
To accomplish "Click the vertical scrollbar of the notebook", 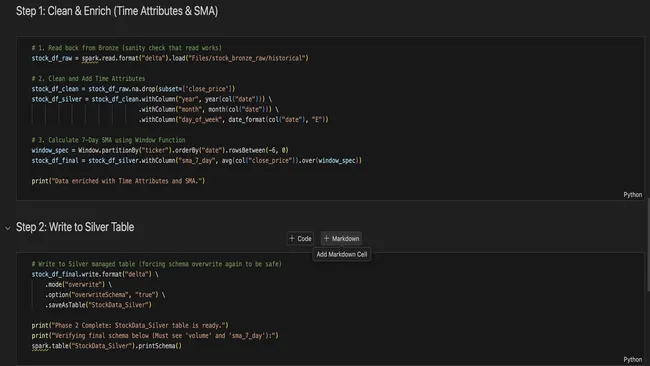I will 648,245.
